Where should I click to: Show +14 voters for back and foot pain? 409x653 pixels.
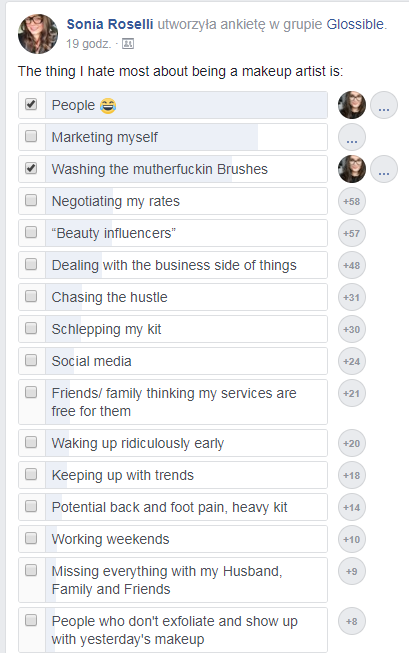point(352,507)
